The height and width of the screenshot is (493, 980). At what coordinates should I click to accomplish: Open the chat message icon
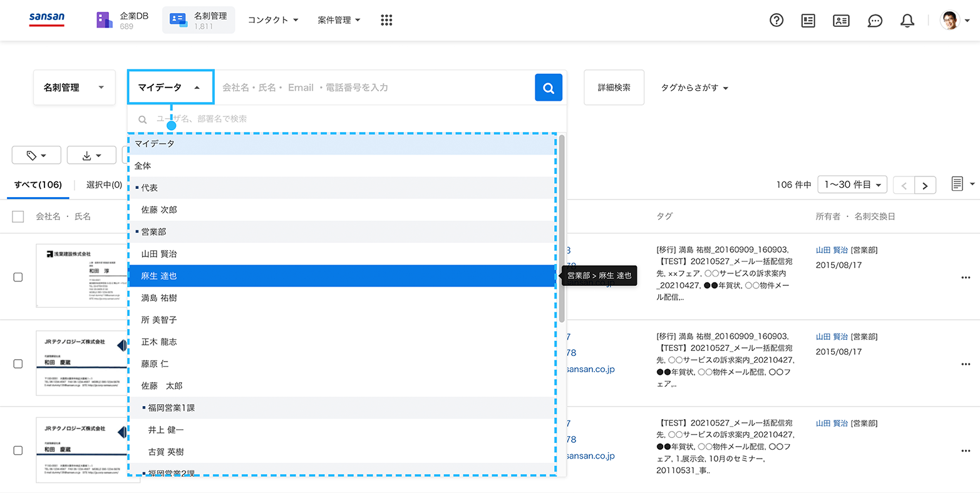pyautogui.click(x=875, y=21)
